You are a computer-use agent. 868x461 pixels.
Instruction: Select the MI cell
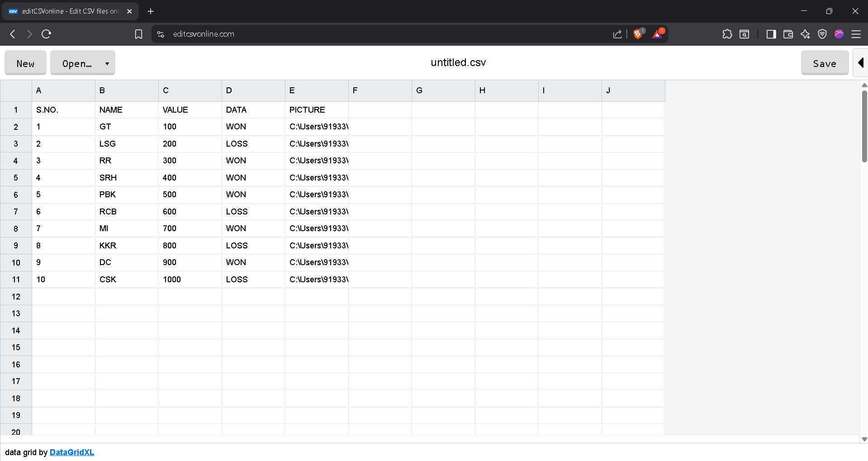(x=127, y=228)
